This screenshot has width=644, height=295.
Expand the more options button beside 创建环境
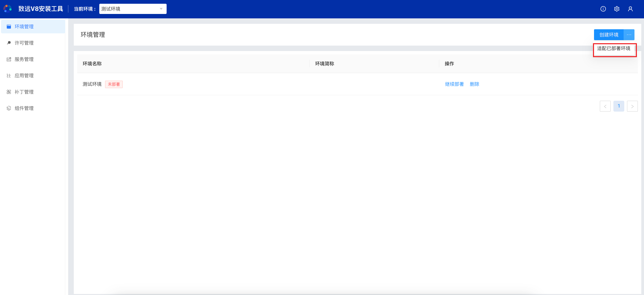point(629,35)
